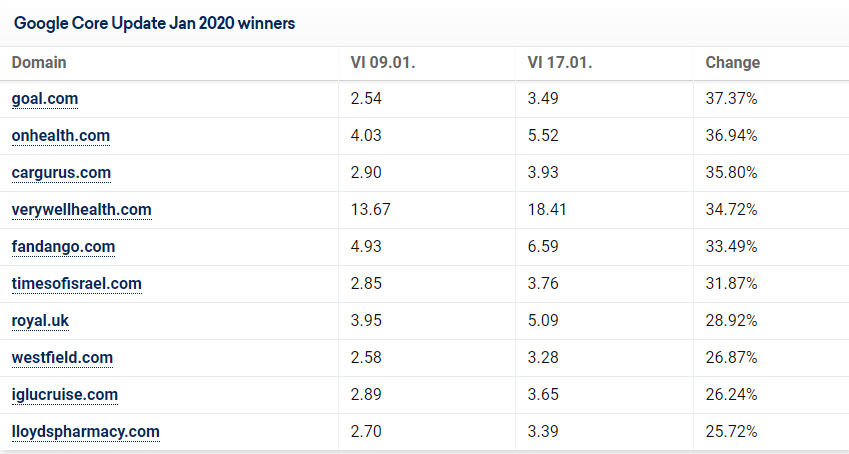Click the VI 17.01. column header
The width and height of the screenshot is (849, 454).
click(560, 62)
